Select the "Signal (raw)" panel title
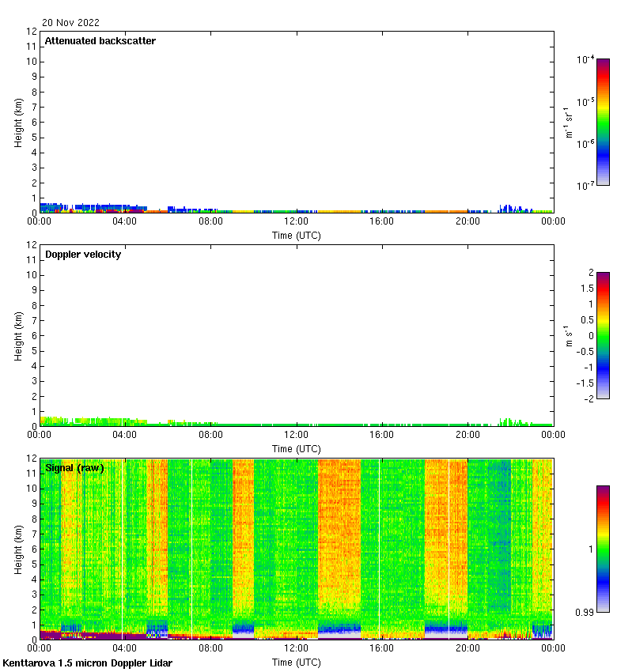Viewport: 617px width, 672px height. pyautogui.click(x=74, y=468)
